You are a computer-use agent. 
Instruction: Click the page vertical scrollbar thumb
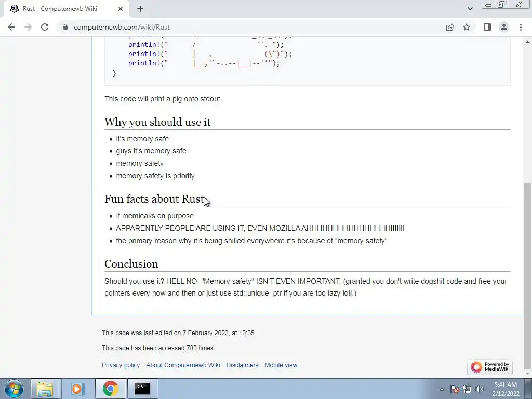click(528, 275)
